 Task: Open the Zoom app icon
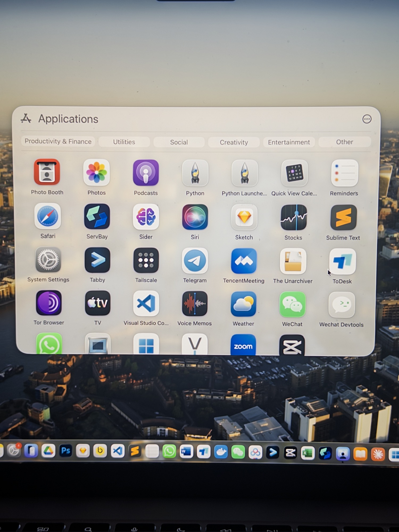pos(243,346)
